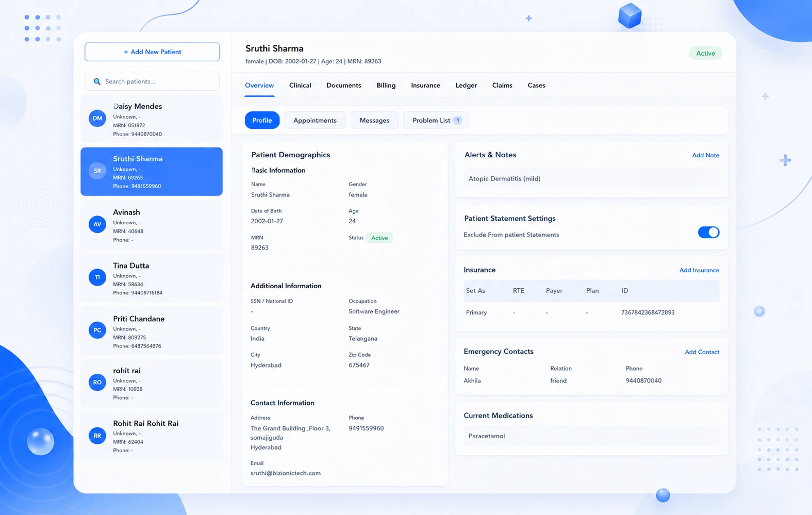This screenshot has width=812, height=515.
Task: Focus the Search patients field
Action: [152, 81]
